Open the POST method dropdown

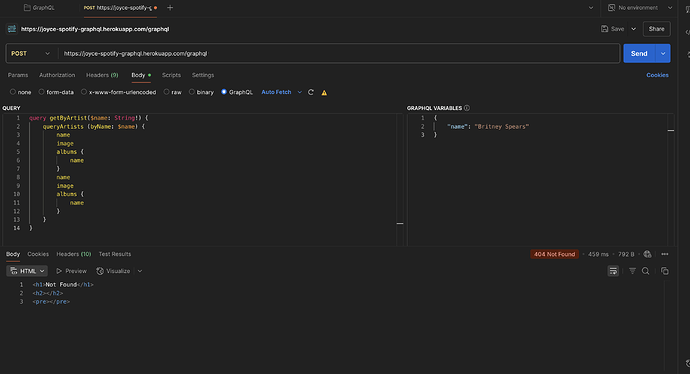point(30,54)
